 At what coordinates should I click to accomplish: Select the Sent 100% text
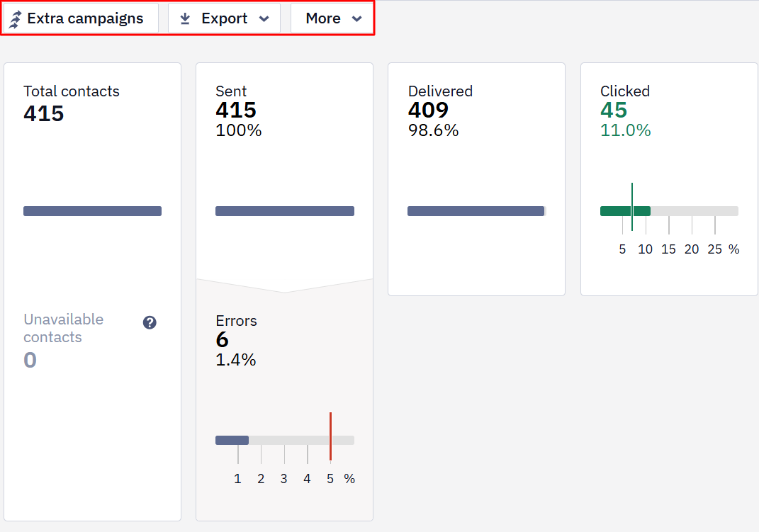click(x=239, y=130)
